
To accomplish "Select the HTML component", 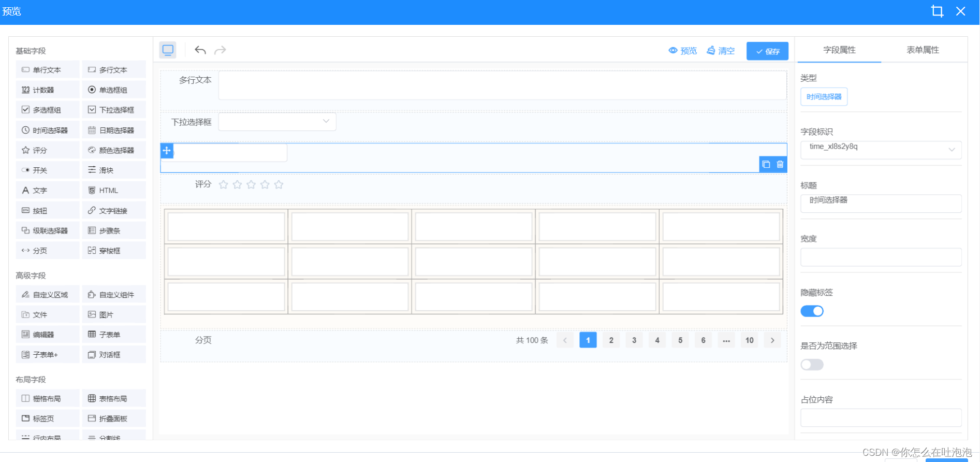I will click(x=114, y=190).
